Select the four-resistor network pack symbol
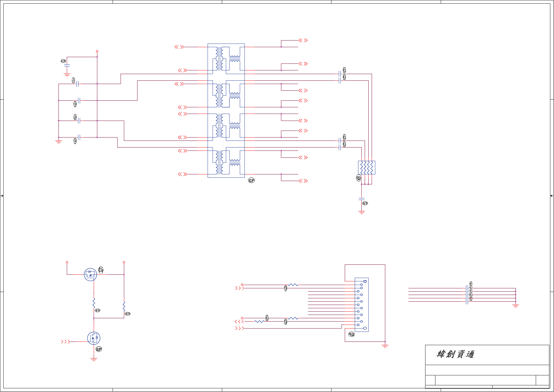Image resolution: width=554 pixels, height=392 pixels. (x=367, y=168)
